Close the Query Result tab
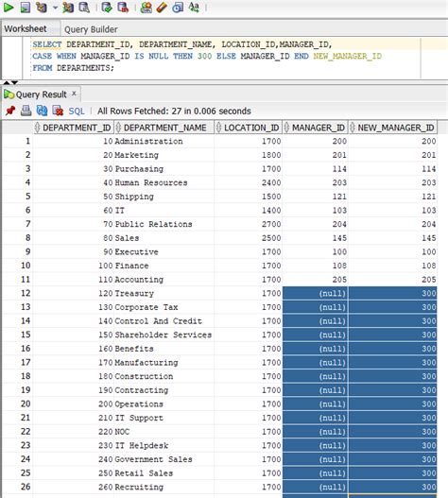 coord(74,94)
